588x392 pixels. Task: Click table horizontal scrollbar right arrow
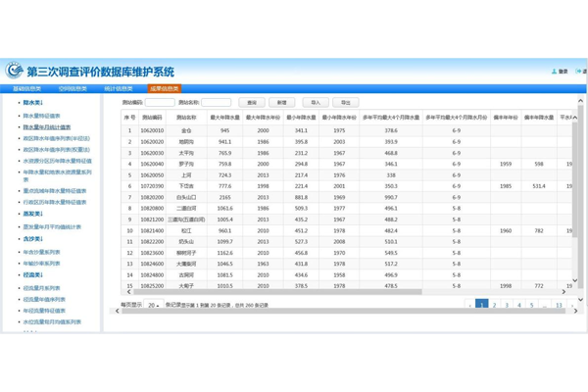(x=563, y=291)
